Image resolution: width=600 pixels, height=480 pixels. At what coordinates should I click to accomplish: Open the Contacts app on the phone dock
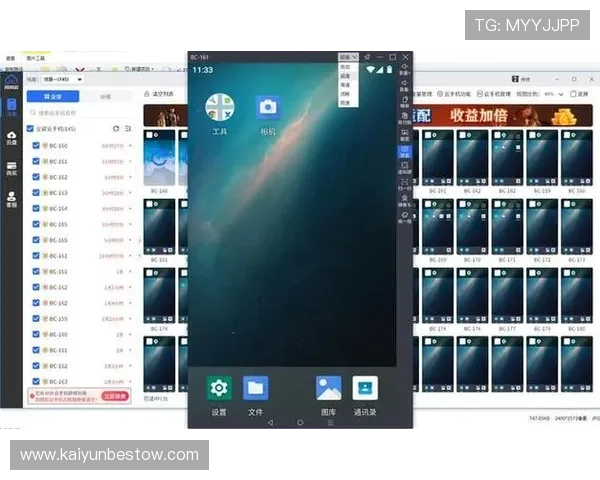tap(365, 388)
